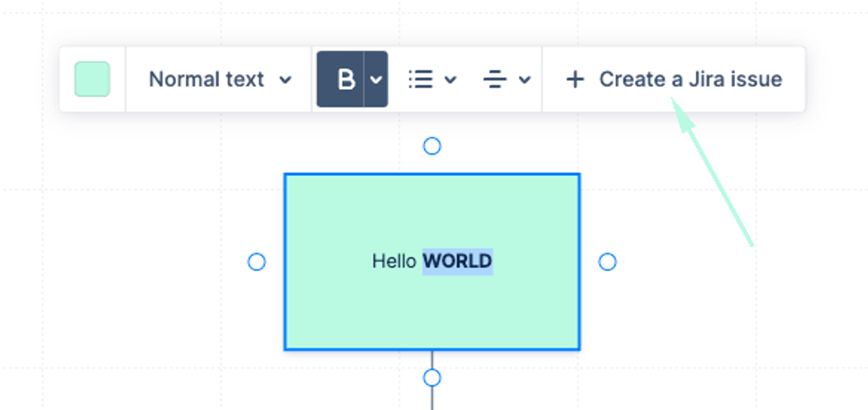Open the mint green fill color swatch
868x410 pixels.
click(92, 79)
